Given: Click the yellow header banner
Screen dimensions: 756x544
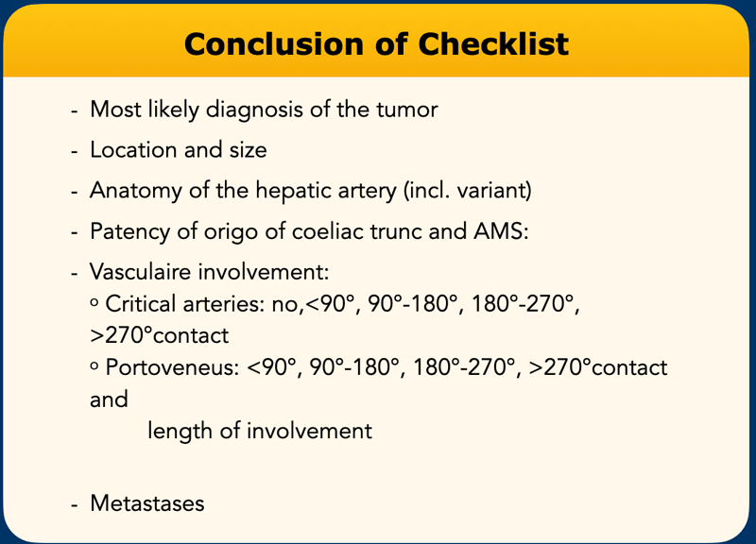Looking at the screenshot, I should tap(376, 41).
